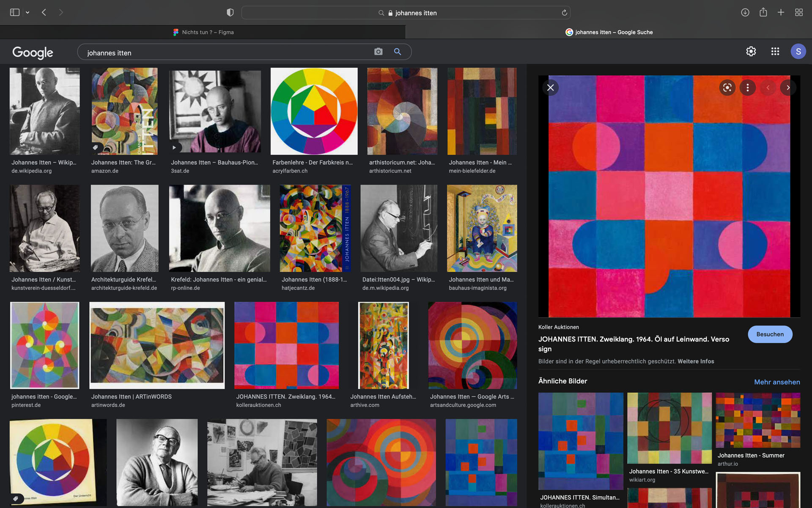
Task: Open the architekturguide-krefeld portrait
Action: point(124,228)
